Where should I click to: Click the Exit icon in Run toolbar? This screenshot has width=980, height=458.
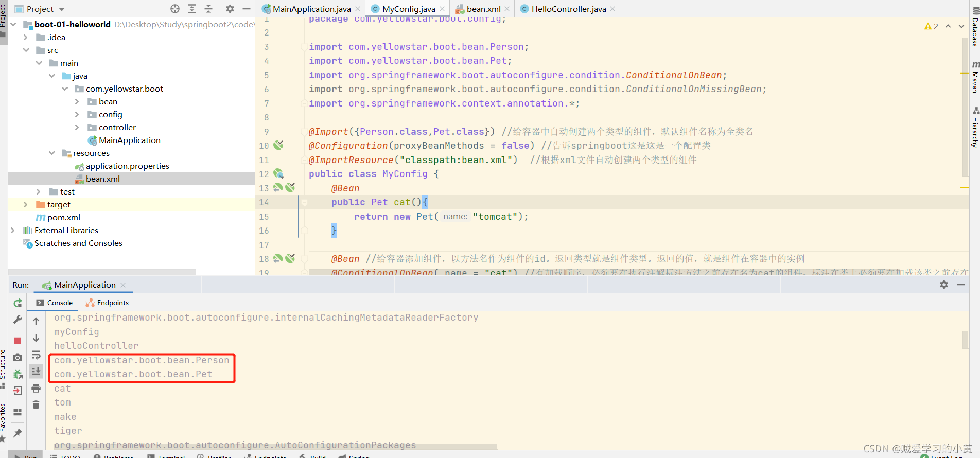point(17,391)
